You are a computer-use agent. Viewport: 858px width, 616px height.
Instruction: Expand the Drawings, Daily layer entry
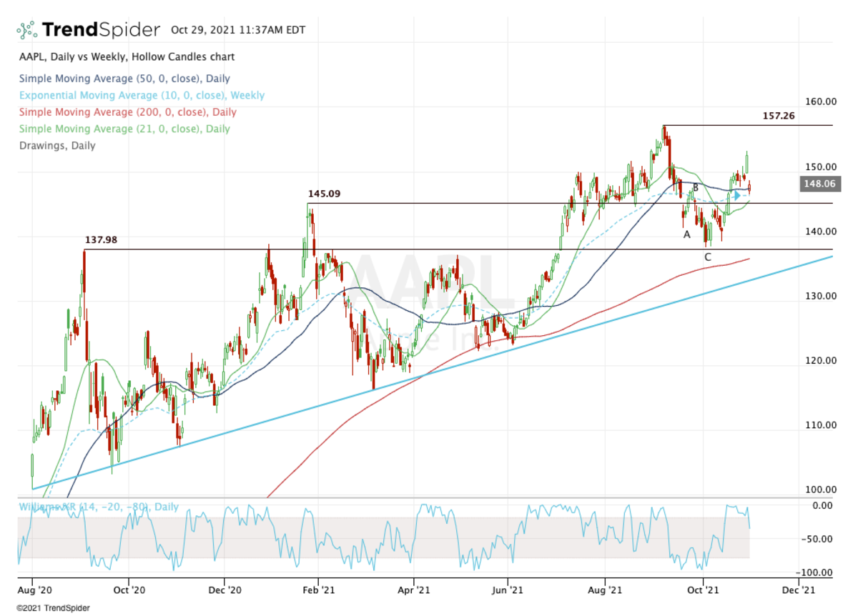57,146
